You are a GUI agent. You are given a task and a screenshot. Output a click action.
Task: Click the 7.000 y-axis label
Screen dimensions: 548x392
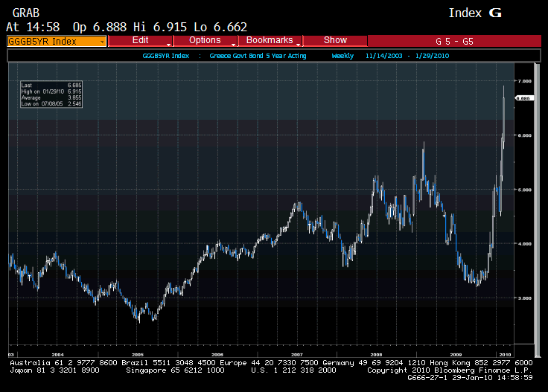click(525, 81)
